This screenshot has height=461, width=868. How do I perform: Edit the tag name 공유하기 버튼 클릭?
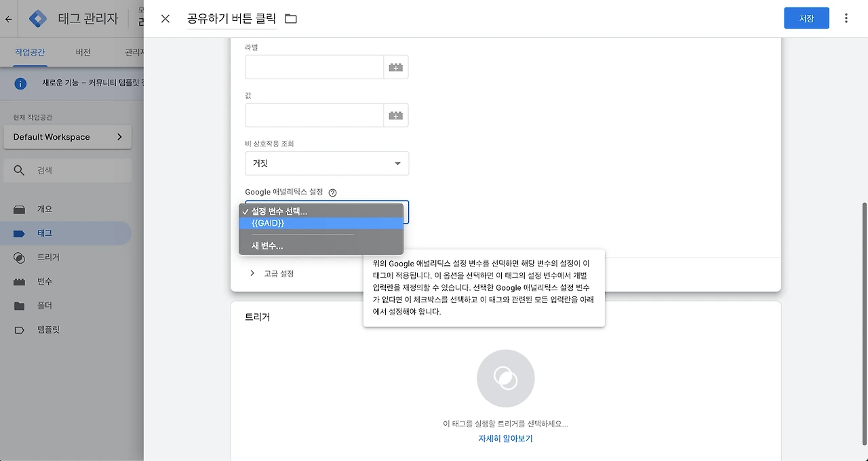point(232,18)
